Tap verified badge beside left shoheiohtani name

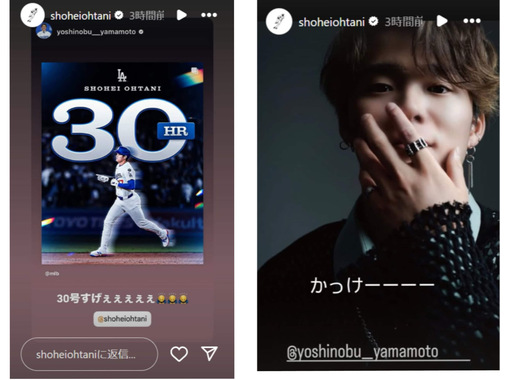pyautogui.click(x=119, y=15)
